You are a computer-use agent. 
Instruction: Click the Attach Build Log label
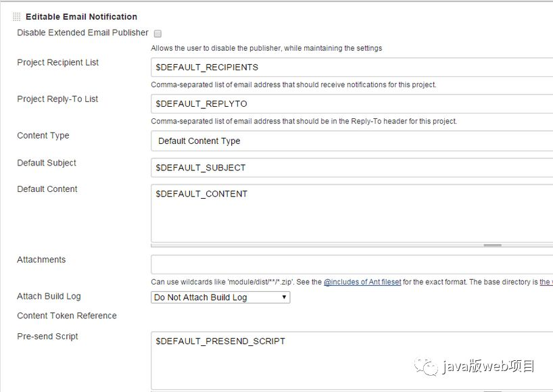[49, 296]
